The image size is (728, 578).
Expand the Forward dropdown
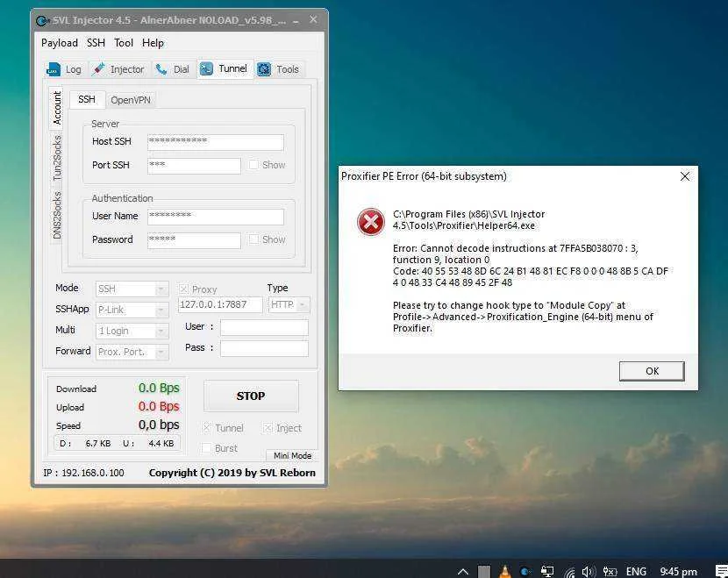pos(161,352)
